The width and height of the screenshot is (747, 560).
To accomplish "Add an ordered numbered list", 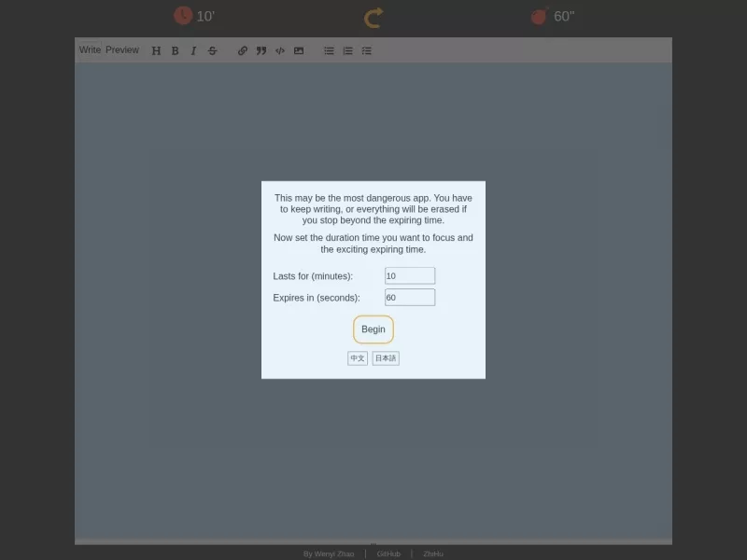I will (x=347, y=50).
